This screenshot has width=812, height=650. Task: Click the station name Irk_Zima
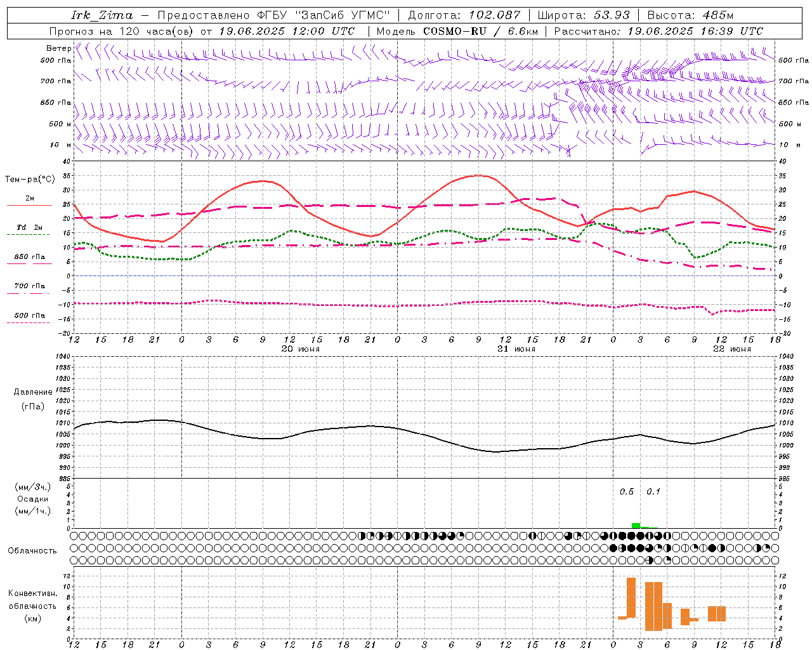tap(101, 15)
